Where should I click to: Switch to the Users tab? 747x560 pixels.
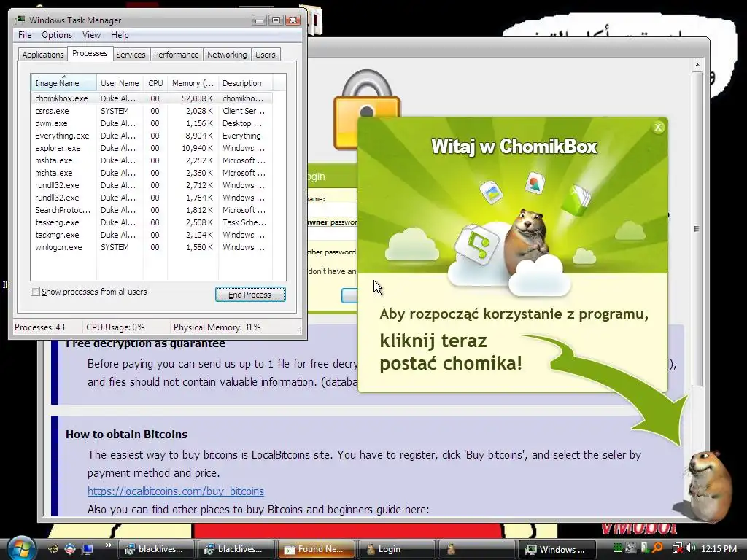coord(266,55)
